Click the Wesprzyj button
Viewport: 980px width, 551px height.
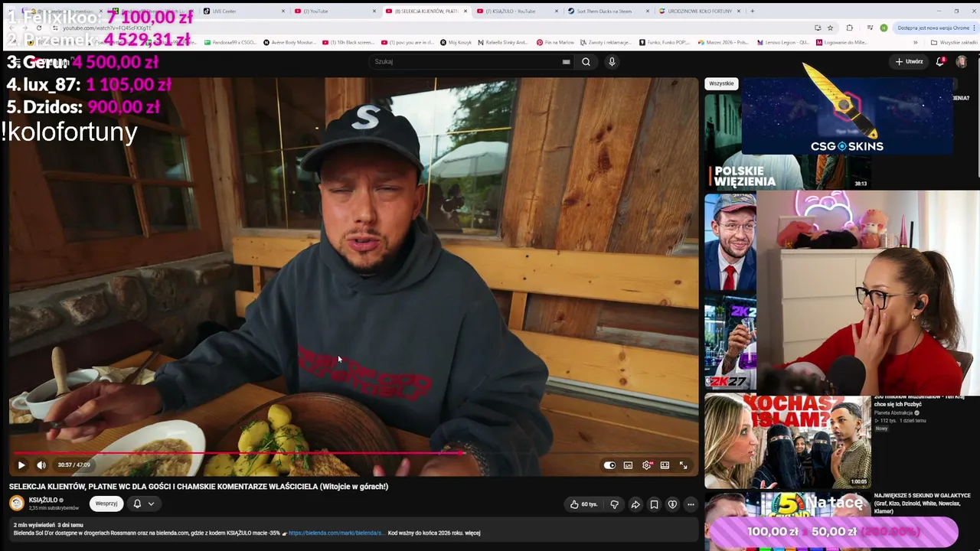106,504
